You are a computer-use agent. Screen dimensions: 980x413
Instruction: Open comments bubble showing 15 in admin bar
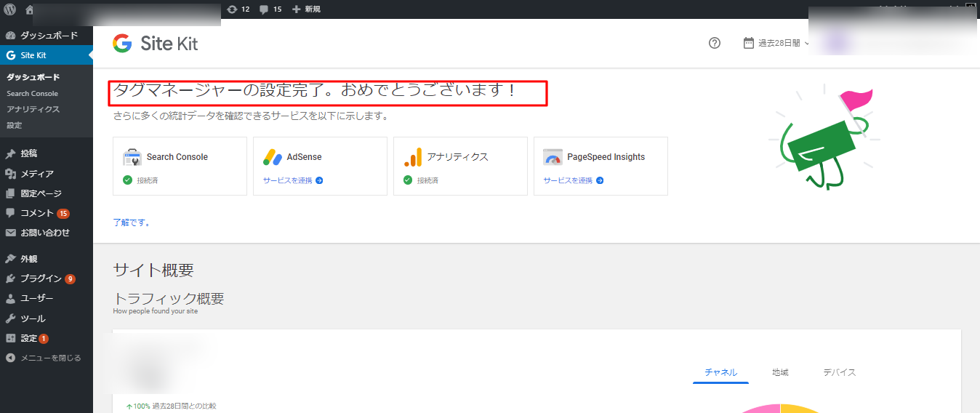coord(270,9)
